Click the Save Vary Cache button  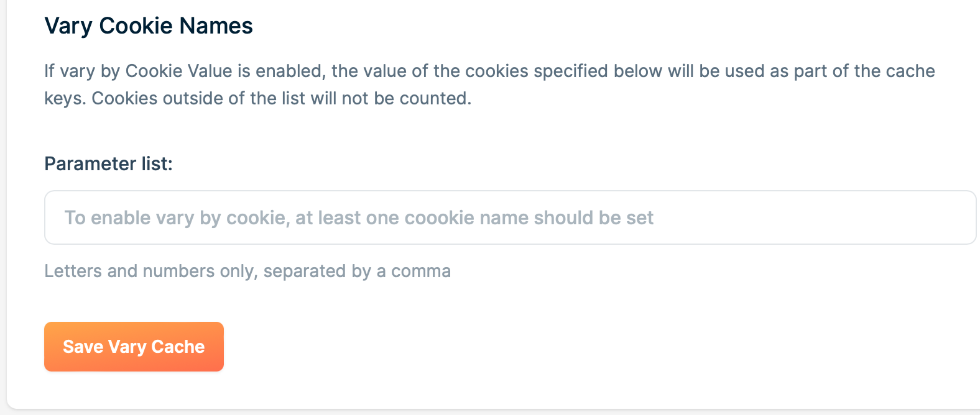pyautogui.click(x=134, y=347)
